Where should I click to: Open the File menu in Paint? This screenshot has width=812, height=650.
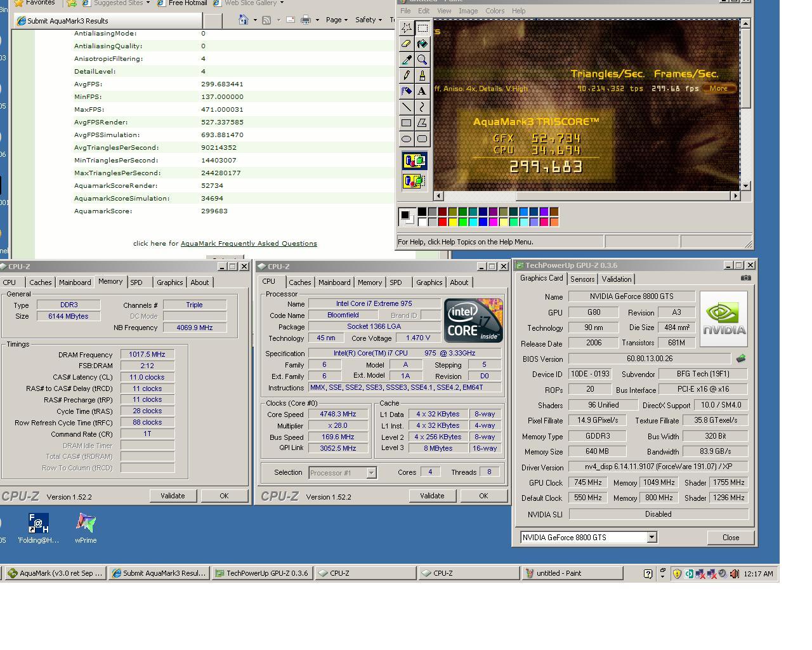(405, 11)
